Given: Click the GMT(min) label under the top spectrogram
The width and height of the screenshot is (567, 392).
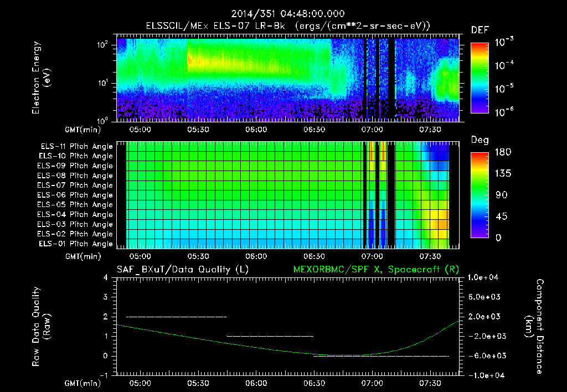Looking at the screenshot, I should pos(83,130).
